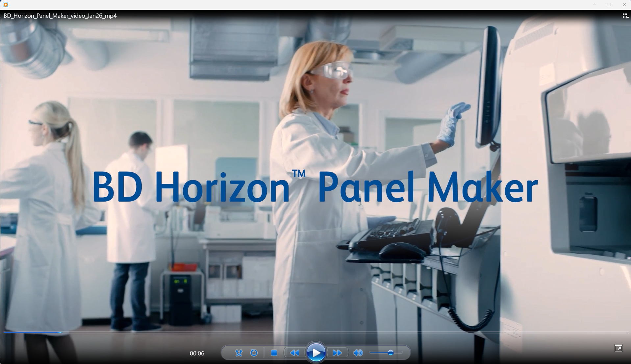Resume playback with the Play button

point(315,352)
